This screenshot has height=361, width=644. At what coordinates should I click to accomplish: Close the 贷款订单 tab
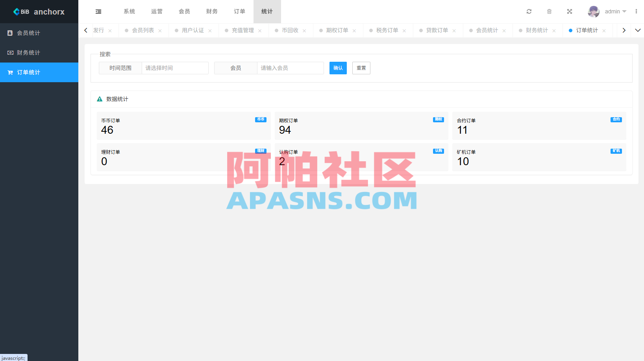[x=454, y=31]
